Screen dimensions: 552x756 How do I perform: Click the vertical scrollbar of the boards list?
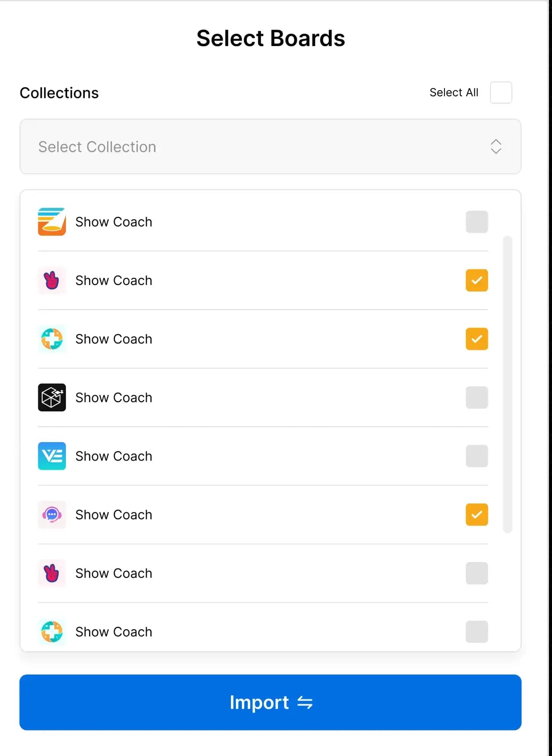[508, 384]
